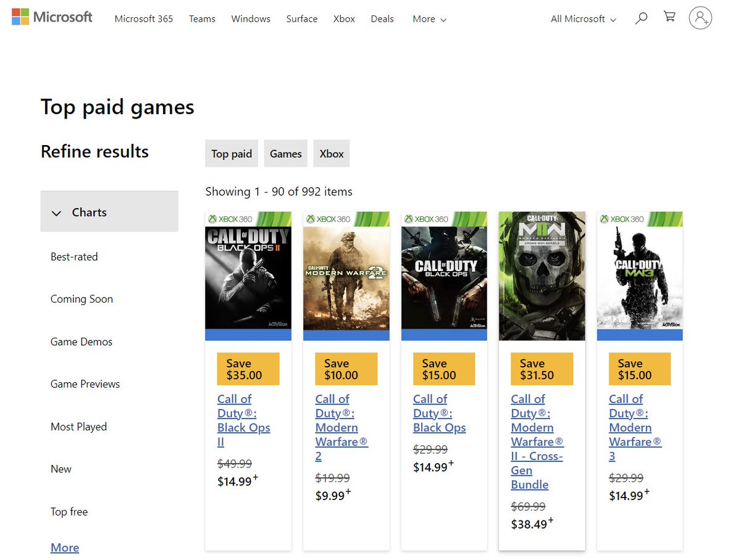
Task: Click the More link under Charts
Action: (65, 548)
